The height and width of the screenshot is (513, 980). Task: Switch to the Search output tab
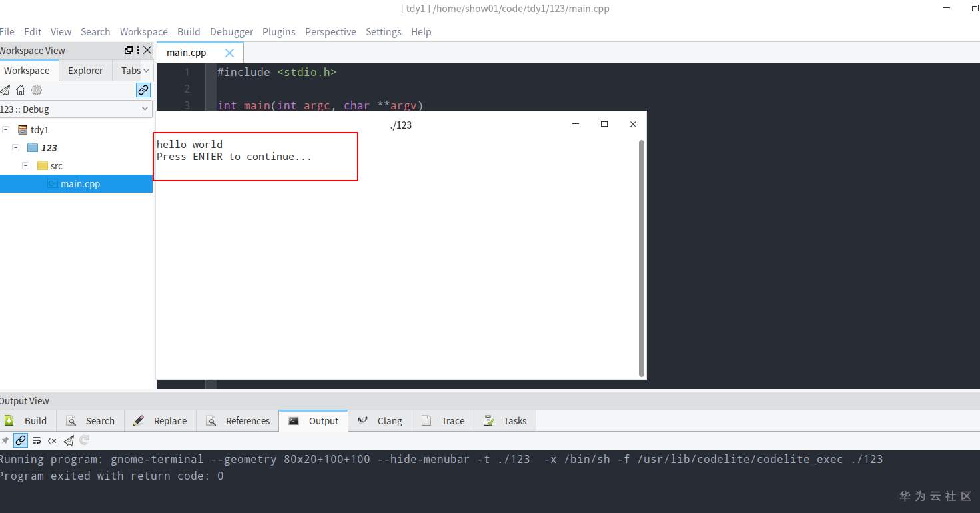pos(91,421)
